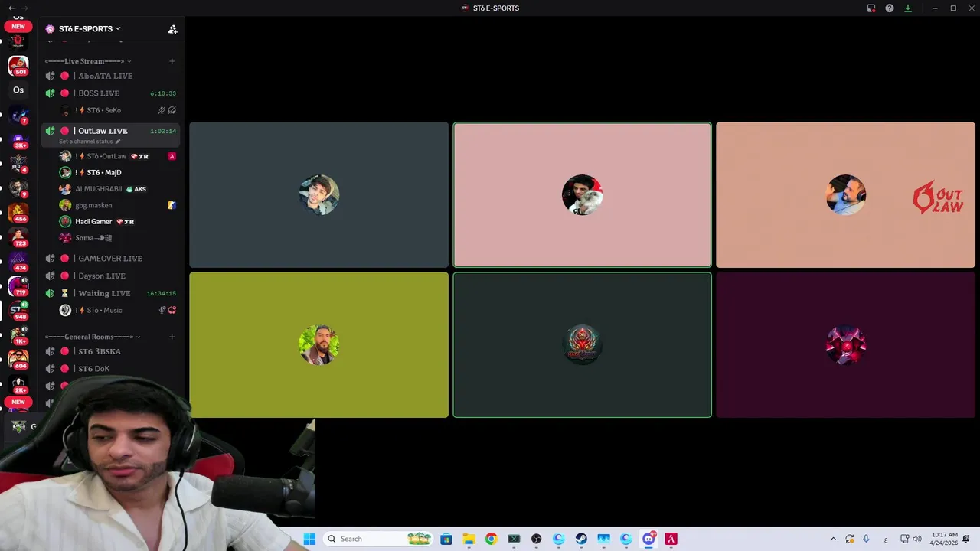Click deafened icon on ST6 Music row

pos(172,310)
